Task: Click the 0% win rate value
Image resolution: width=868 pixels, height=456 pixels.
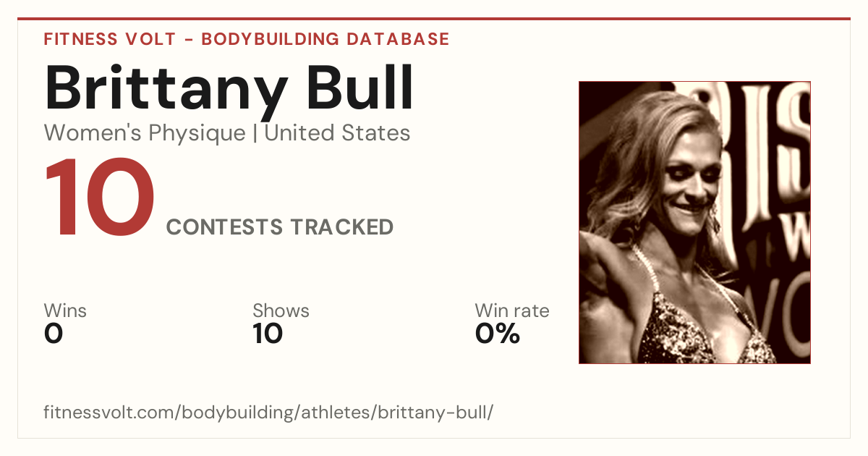Action: point(498,334)
